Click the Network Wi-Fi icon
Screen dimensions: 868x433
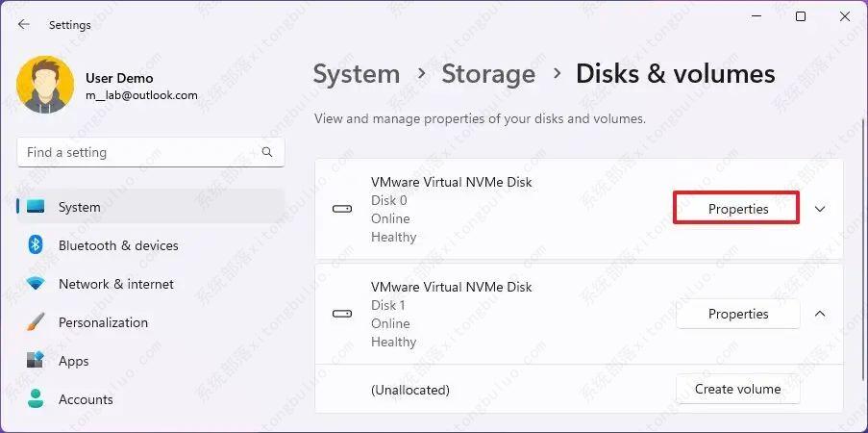[x=37, y=284]
